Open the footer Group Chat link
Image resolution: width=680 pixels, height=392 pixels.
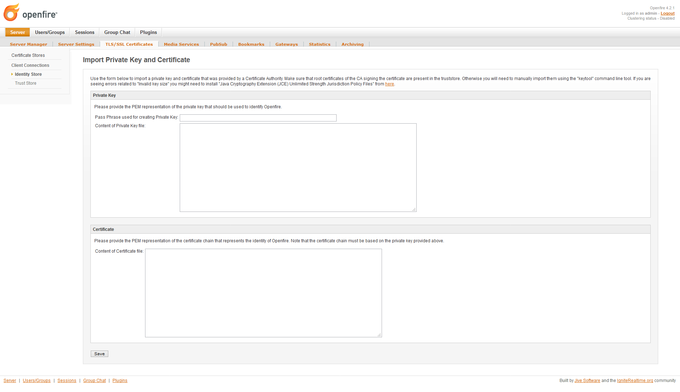coord(95,381)
